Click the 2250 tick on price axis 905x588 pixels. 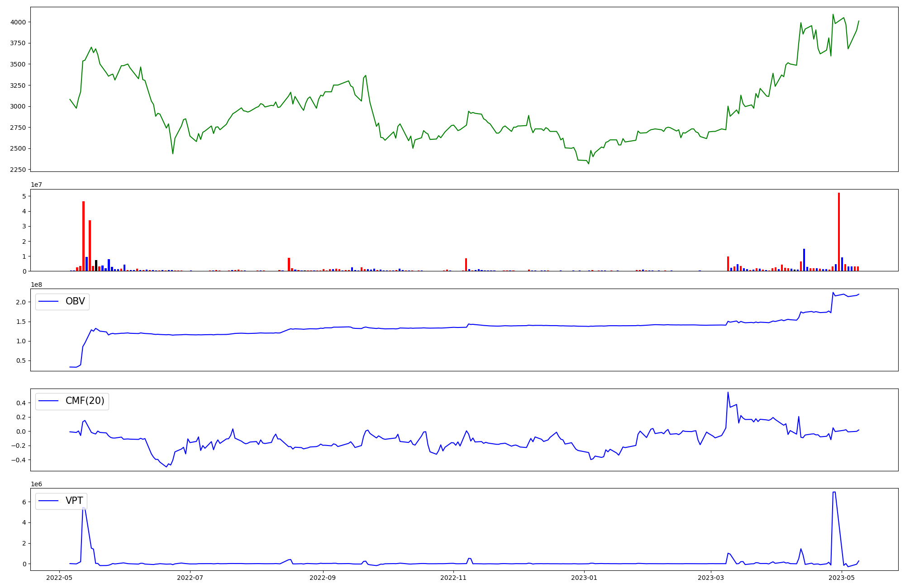coord(19,170)
